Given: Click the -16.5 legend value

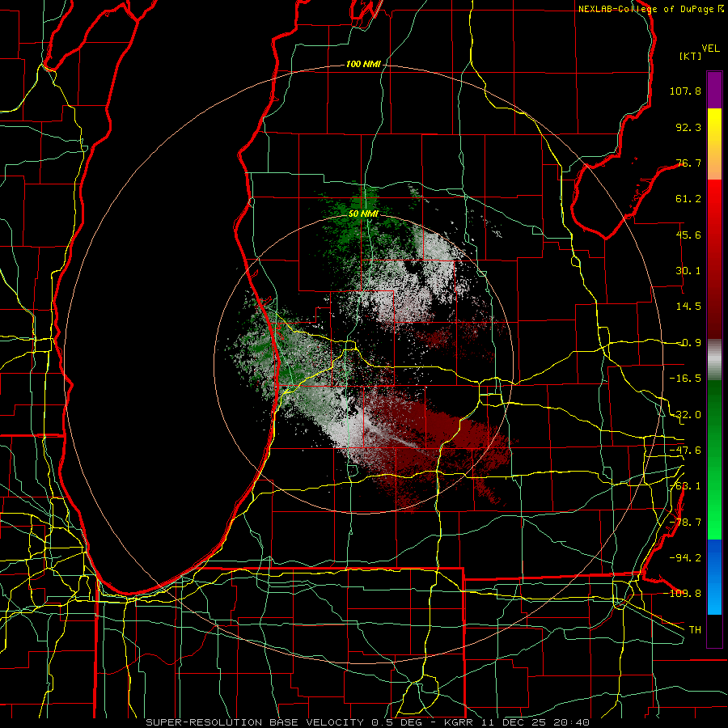Looking at the screenshot, I should 685,379.
